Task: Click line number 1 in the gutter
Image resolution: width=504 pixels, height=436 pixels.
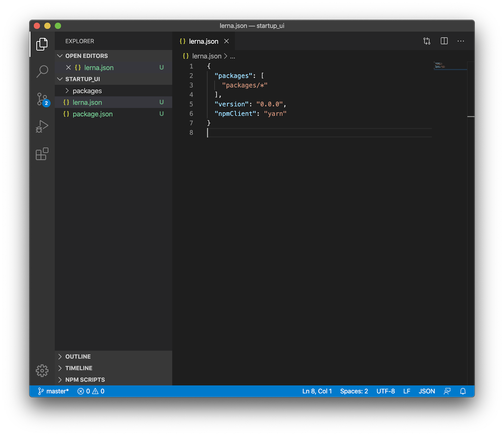Action: pos(191,66)
